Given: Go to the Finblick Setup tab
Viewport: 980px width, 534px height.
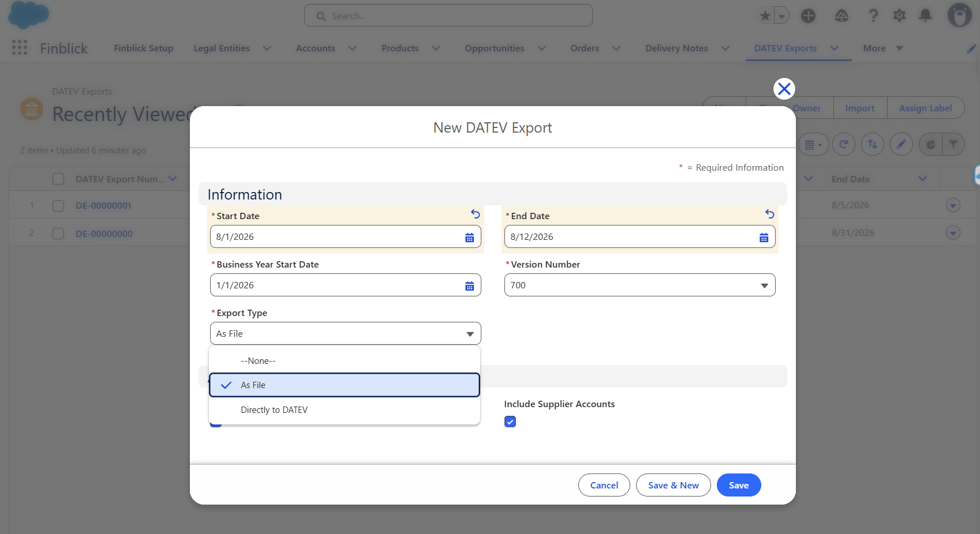Looking at the screenshot, I should (x=144, y=48).
